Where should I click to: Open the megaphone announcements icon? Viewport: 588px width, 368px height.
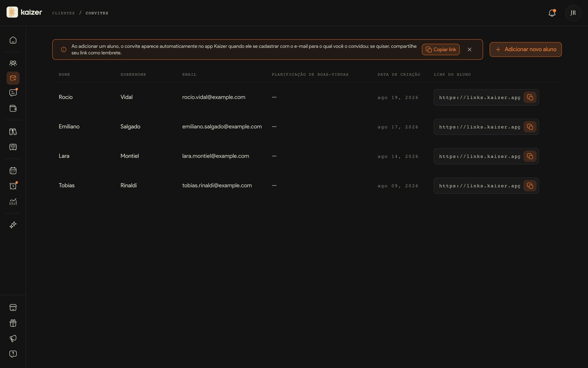tap(13, 338)
